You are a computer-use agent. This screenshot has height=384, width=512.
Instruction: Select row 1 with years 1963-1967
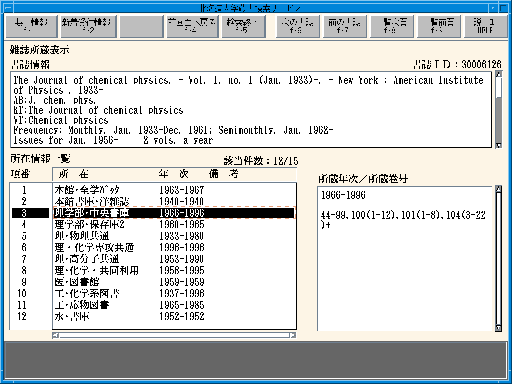[174, 190]
